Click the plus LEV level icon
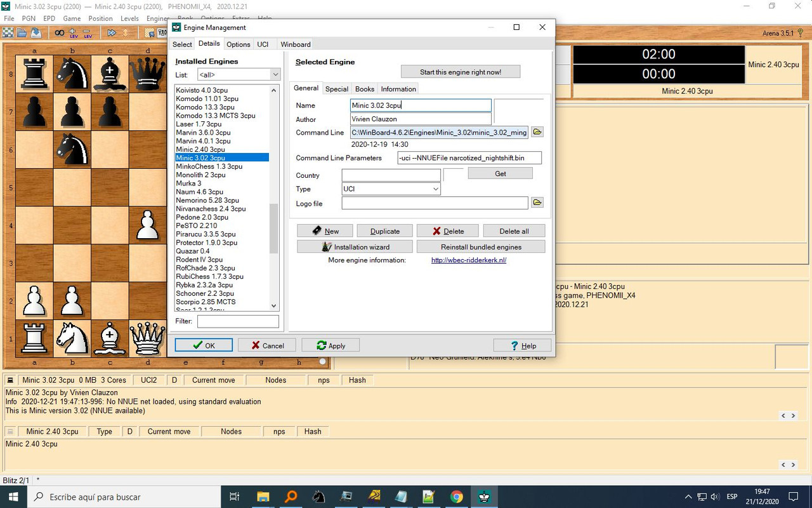Screen dimensions: 812x508 coord(73,32)
